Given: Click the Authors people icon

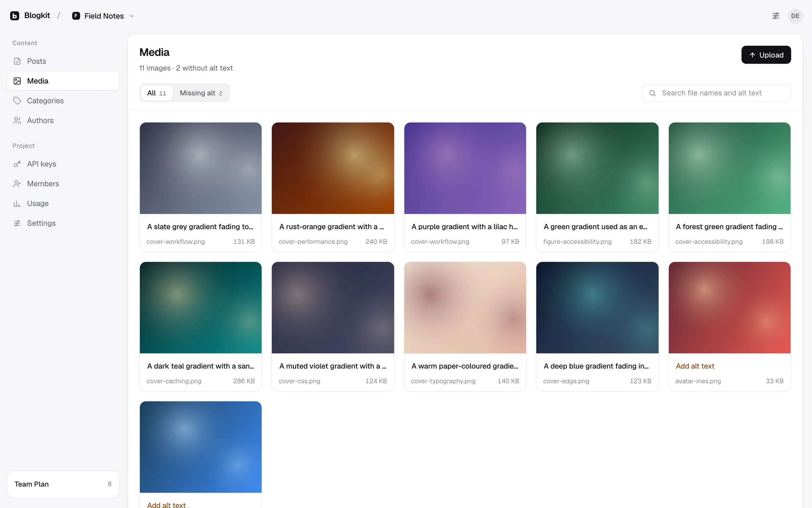Looking at the screenshot, I should point(17,121).
